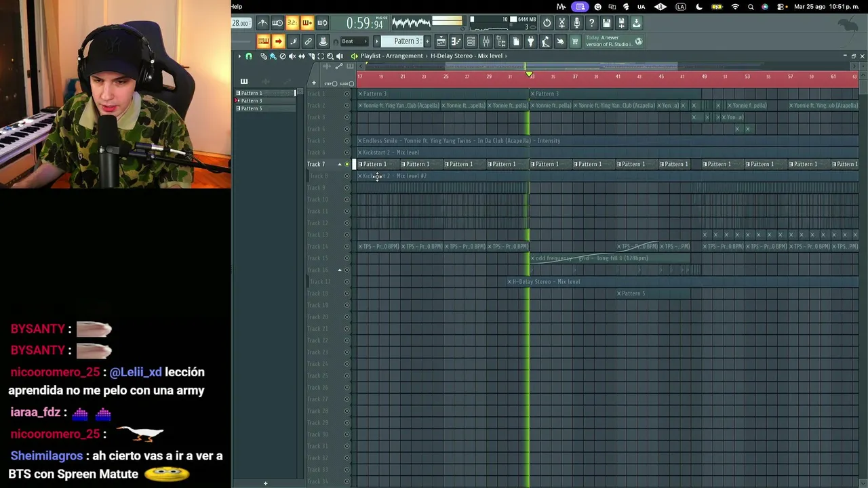Toggle blend recording overdub button

click(x=307, y=23)
